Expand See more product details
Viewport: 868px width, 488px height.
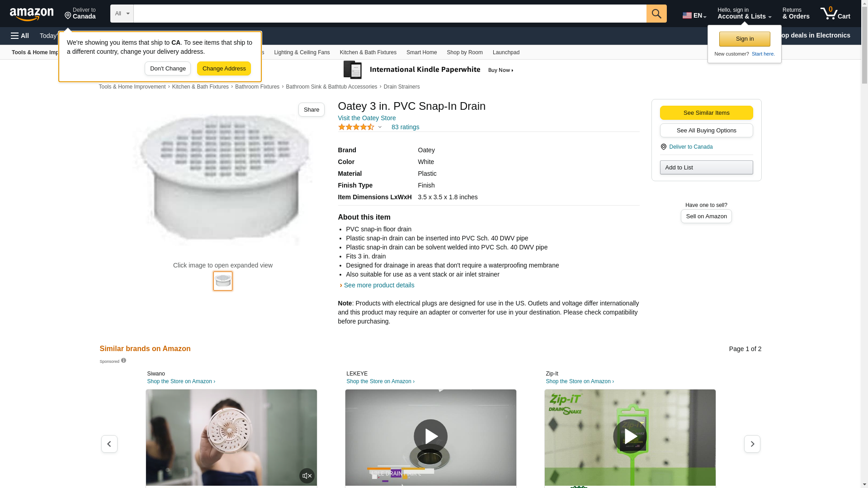(x=379, y=285)
